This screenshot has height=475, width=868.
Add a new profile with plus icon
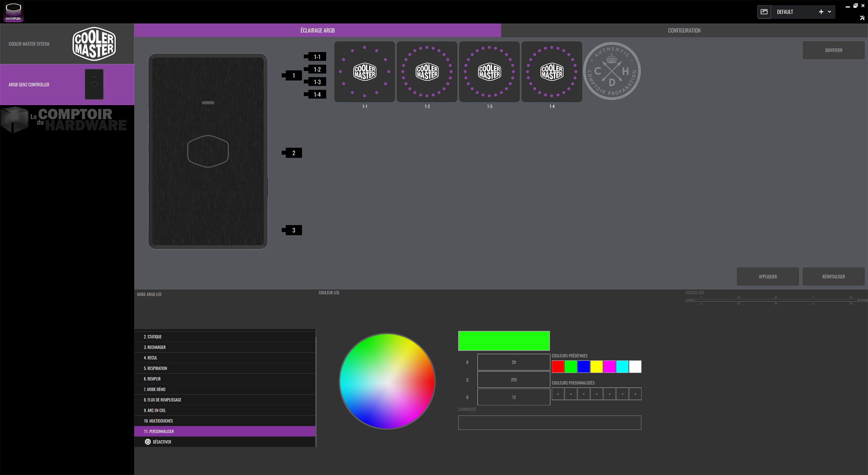coord(821,12)
